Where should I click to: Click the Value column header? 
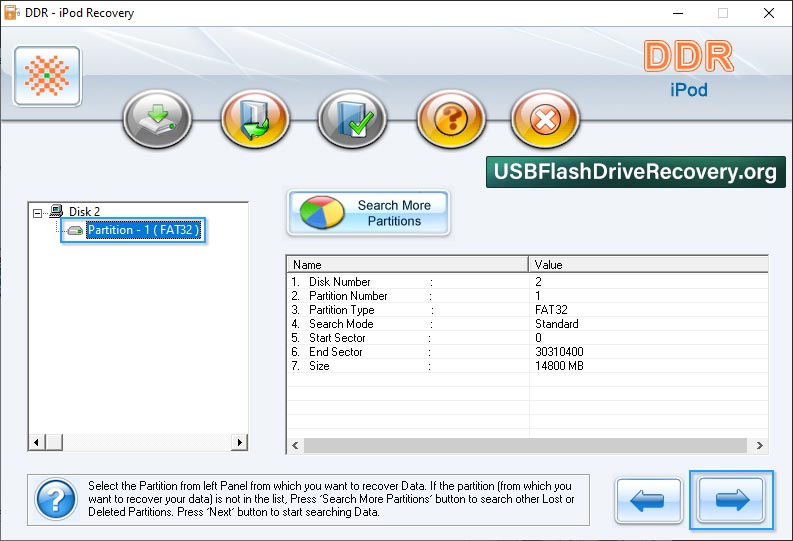[648, 264]
